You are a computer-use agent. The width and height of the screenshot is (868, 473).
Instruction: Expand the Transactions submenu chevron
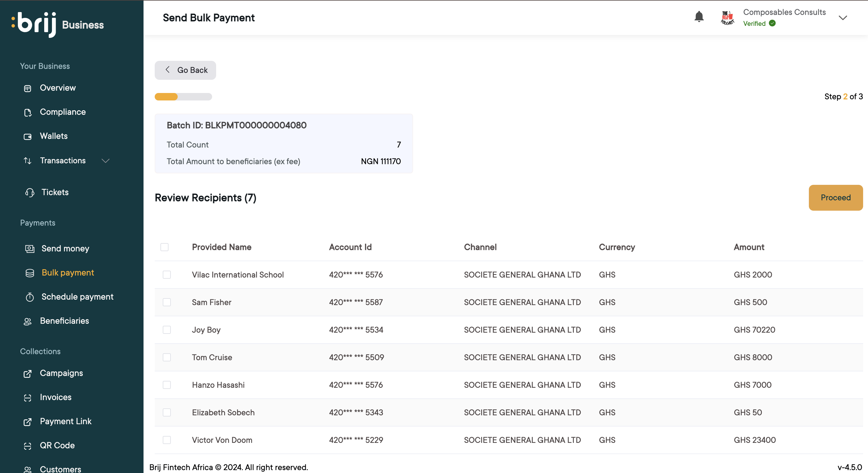pos(105,161)
